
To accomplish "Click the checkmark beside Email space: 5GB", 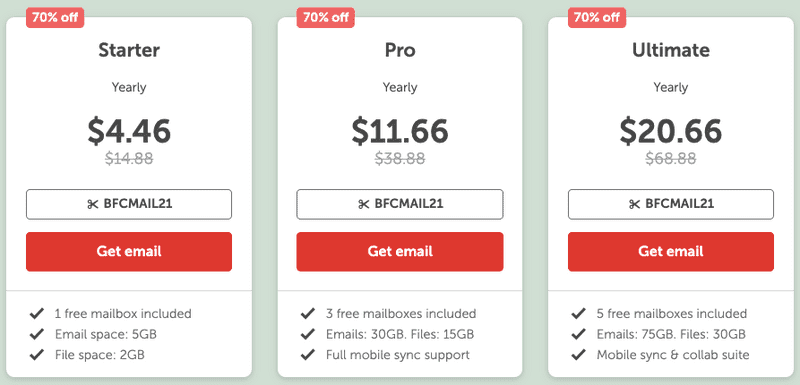I will (x=36, y=334).
